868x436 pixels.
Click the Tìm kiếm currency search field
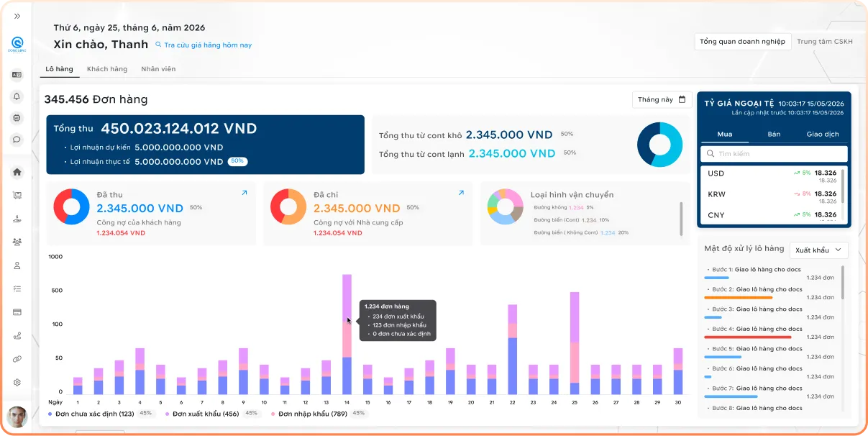coord(774,154)
